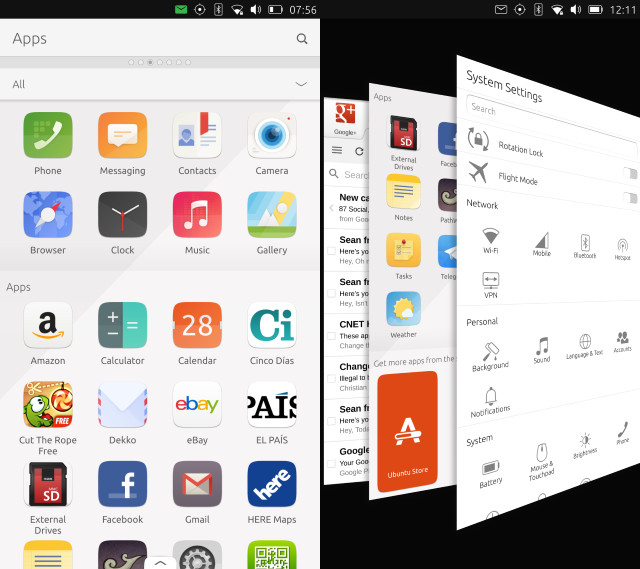Open Language & Text settings

point(584,346)
